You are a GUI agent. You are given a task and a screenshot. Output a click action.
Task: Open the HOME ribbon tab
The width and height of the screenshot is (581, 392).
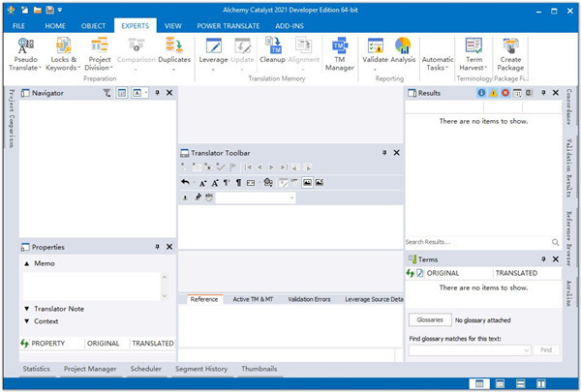click(x=55, y=26)
